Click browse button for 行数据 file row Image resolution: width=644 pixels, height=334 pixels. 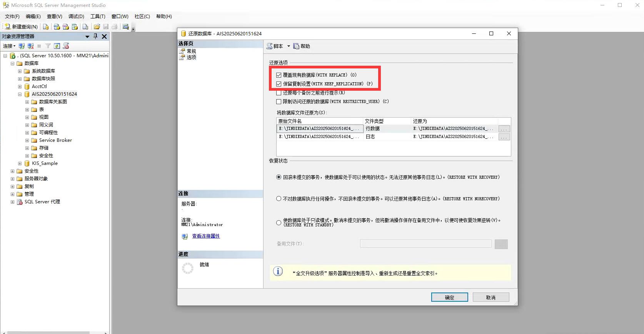click(x=504, y=129)
